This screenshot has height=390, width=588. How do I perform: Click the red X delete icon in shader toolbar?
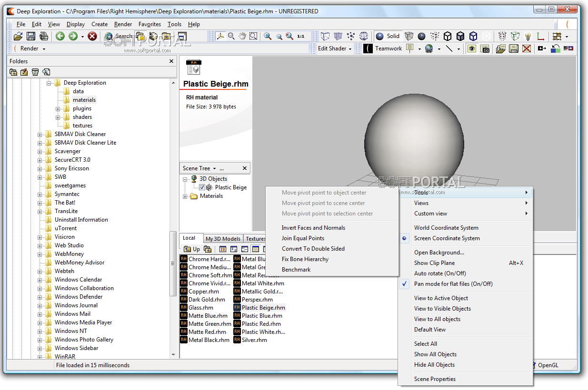tap(527, 49)
